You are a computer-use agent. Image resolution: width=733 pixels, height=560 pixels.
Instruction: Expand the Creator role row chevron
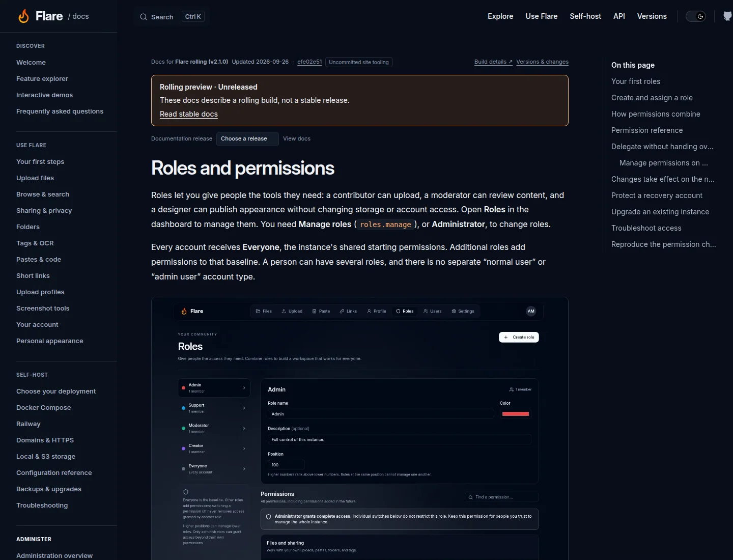tap(244, 449)
